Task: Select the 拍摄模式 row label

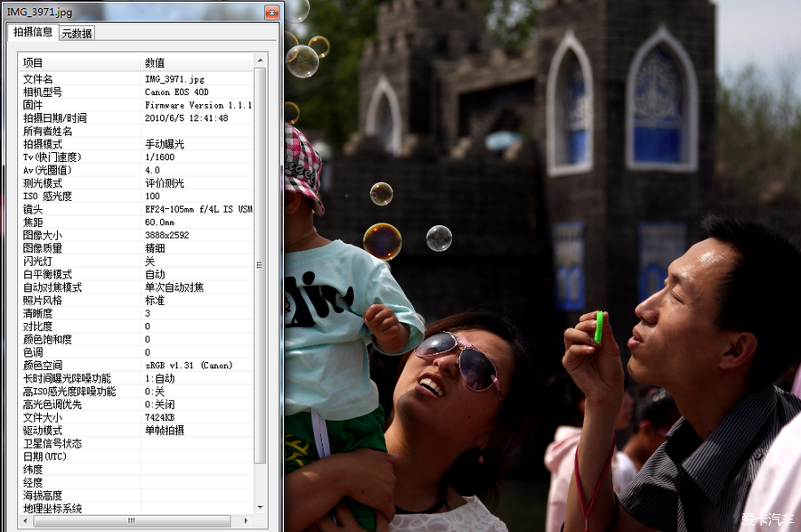Action: [43, 144]
